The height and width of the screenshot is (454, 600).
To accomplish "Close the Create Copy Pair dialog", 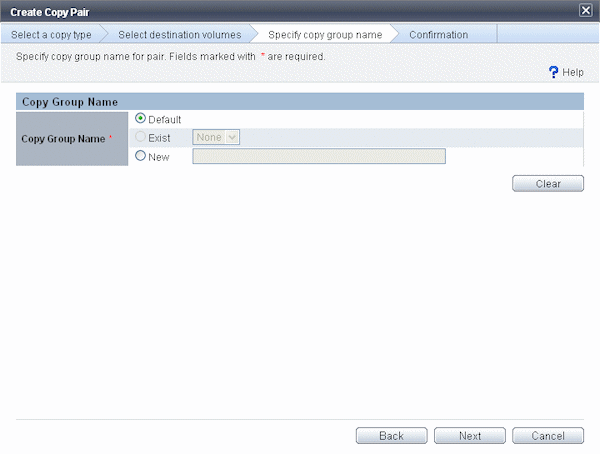I will click(585, 10).
